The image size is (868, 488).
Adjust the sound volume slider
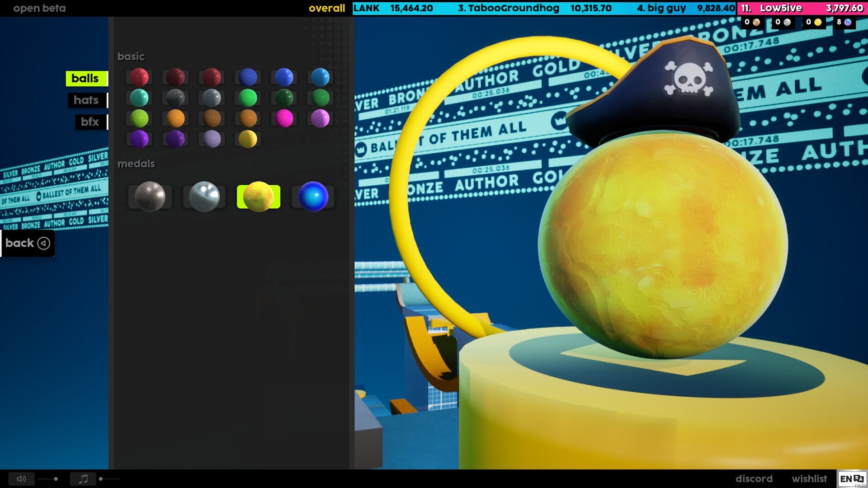(x=56, y=479)
